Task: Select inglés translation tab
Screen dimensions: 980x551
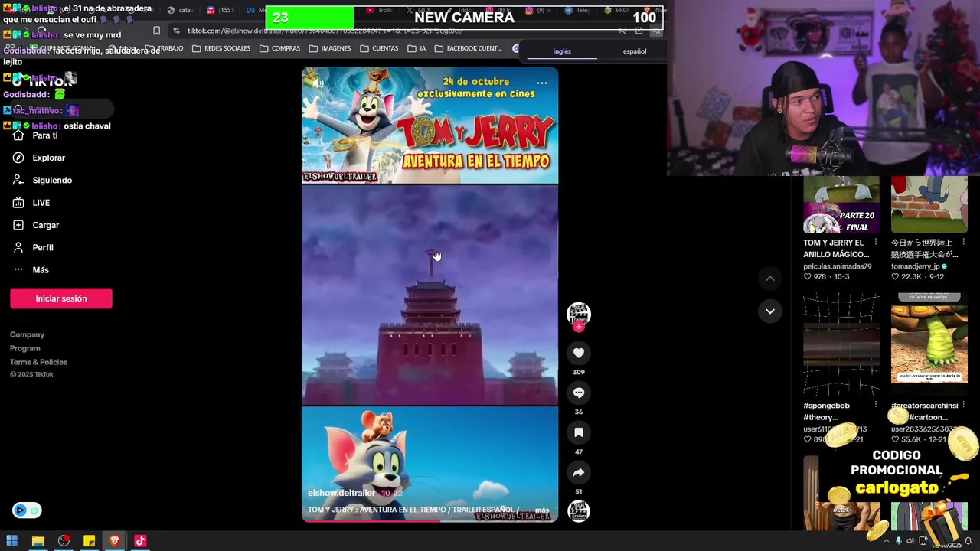Action: (x=562, y=51)
